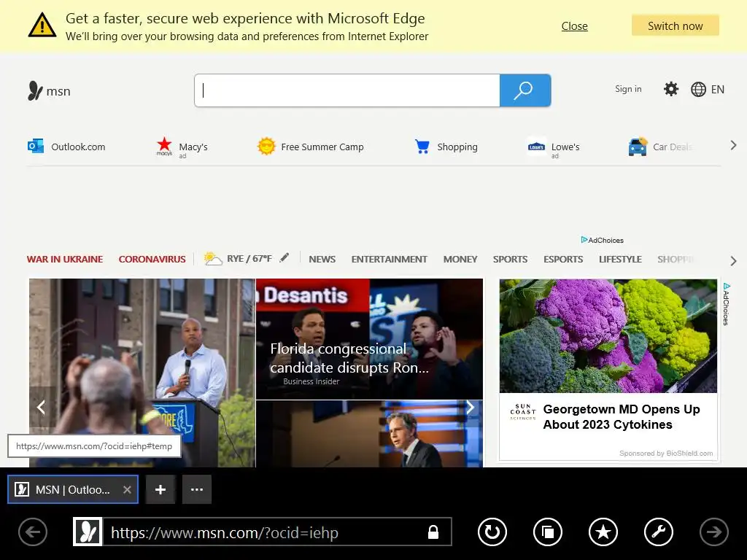Click Georgetown MD Opens Up headline
Image resolution: width=747 pixels, height=560 pixels.
coord(622,416)
